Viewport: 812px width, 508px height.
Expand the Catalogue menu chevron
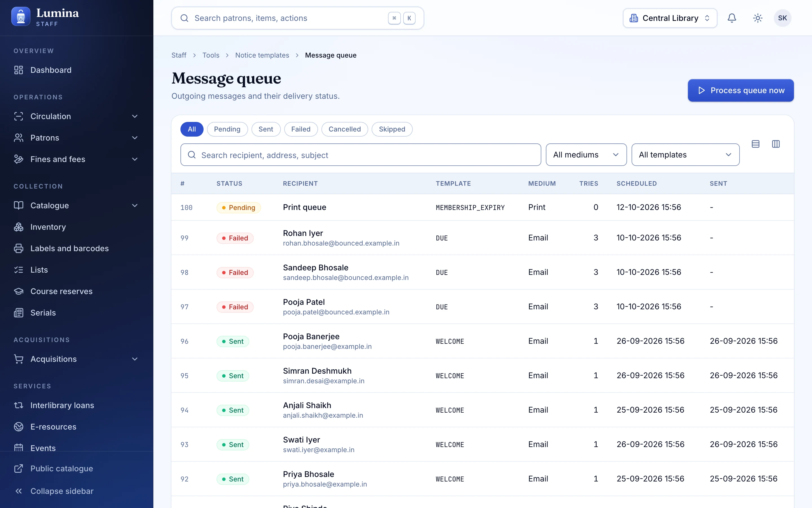135,205
